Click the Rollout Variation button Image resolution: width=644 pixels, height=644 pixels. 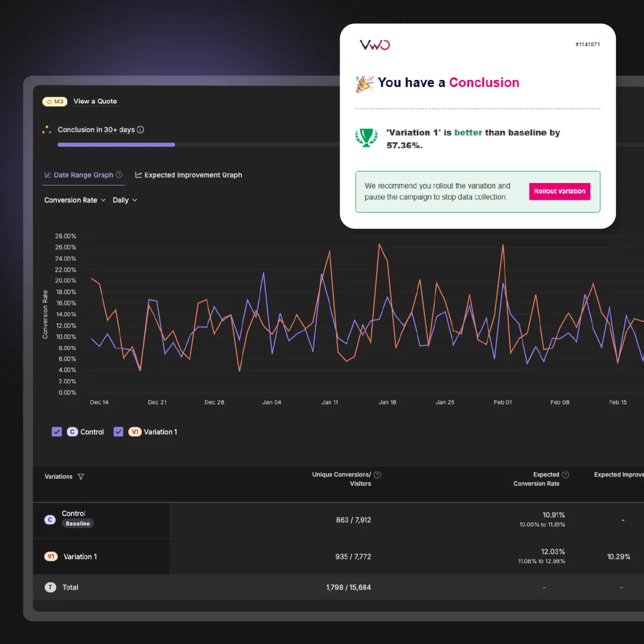coord(559,191)
